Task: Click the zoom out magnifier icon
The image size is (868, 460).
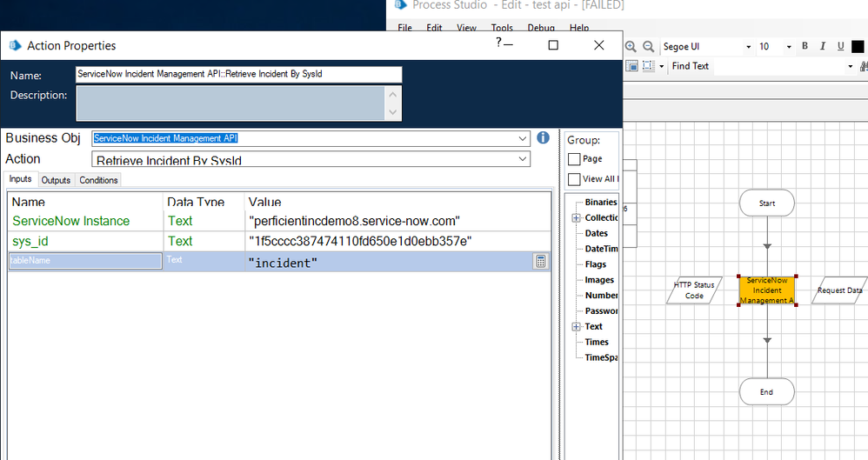Action: click(x=648, y=46)
